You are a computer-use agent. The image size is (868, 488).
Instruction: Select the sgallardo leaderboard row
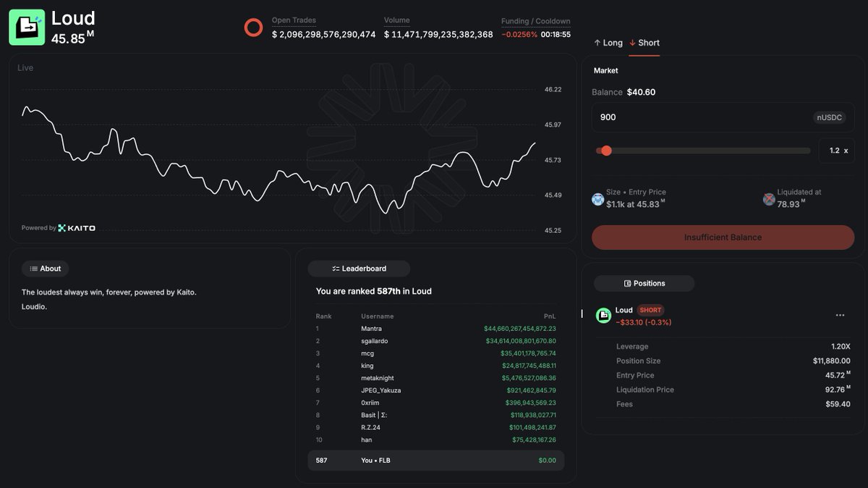pos(435,341)
